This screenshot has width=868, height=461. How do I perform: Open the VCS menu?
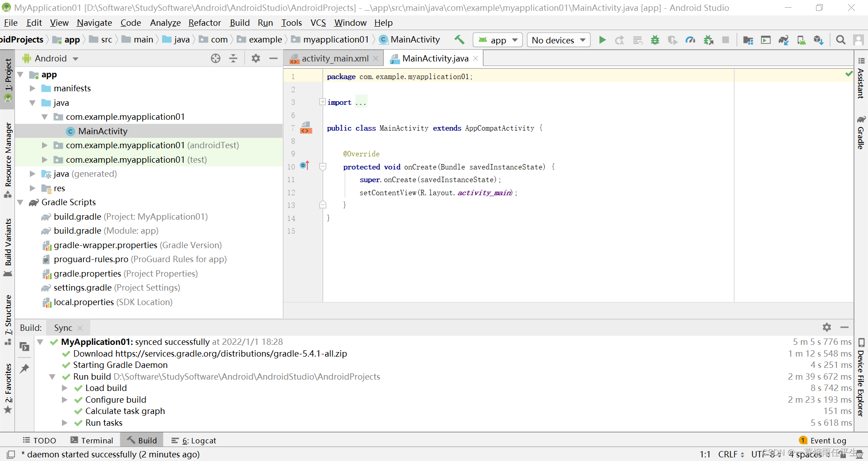coord(318,23)
